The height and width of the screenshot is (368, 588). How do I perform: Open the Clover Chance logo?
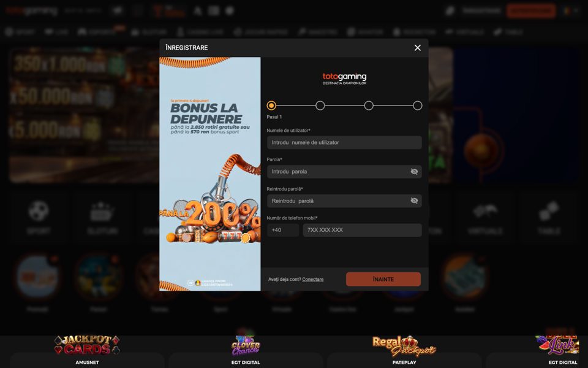coord(246,345)
